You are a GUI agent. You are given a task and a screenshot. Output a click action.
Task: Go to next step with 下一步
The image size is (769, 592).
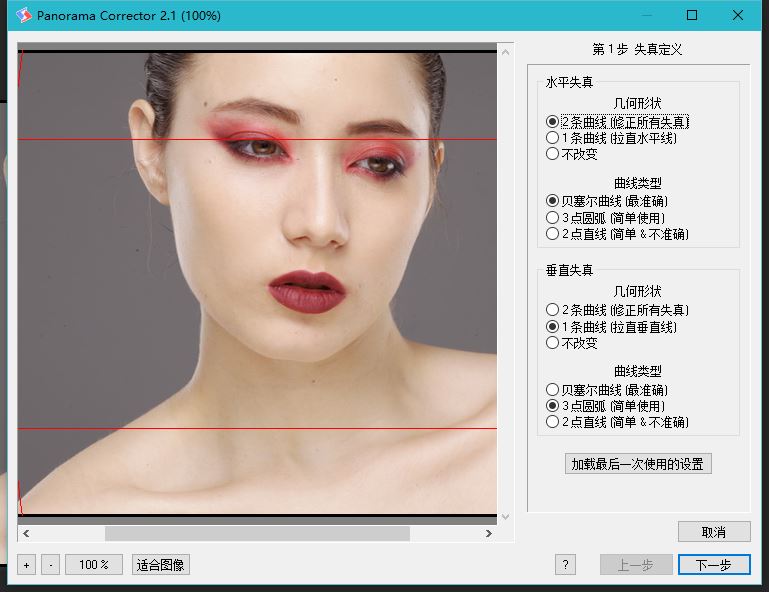[x=714, y=565]
